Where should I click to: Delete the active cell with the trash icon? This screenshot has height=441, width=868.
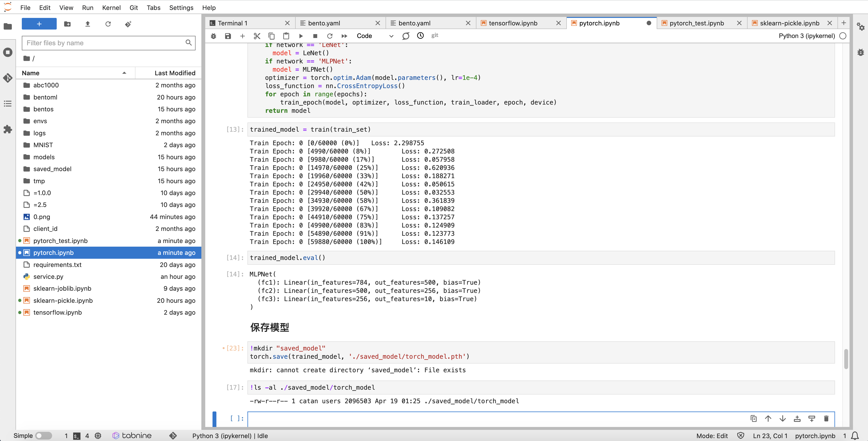826,418
